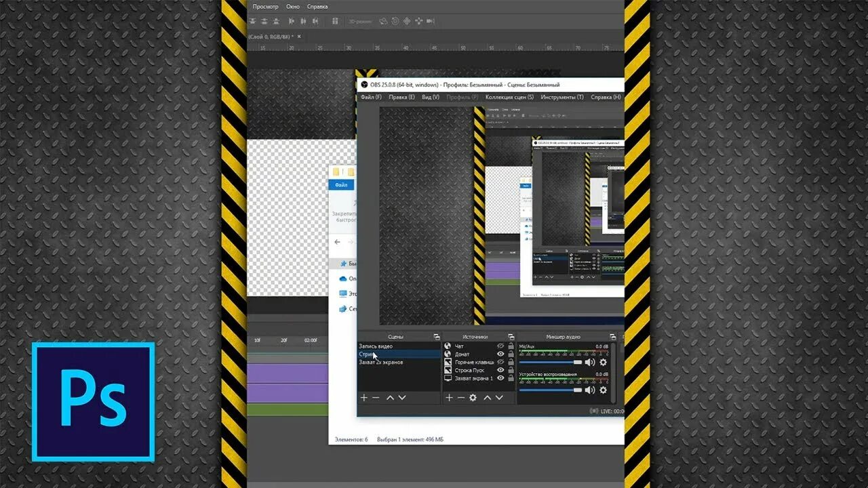Select the Стрим scene
This screenshot has height=488, width=868.
coord(399,354)
